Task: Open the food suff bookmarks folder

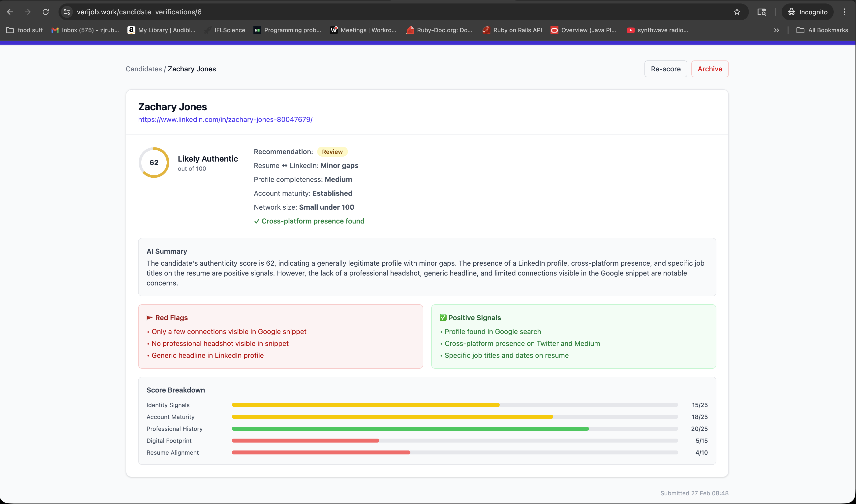Action: pyautogui.click(x=25, y=30)
